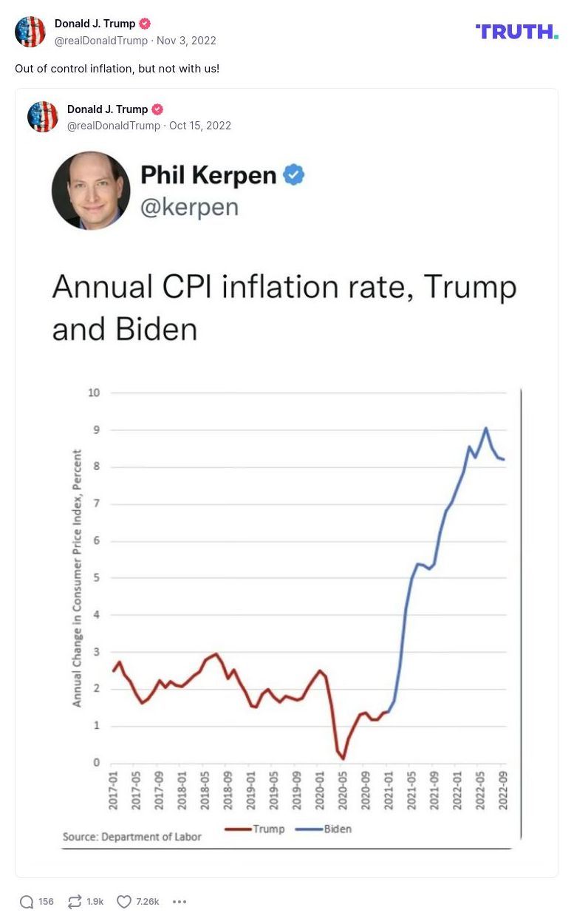This screenshot has height=924, width=574.
Task: Toggle a Retruth of this post
Action: pos(74,902)
